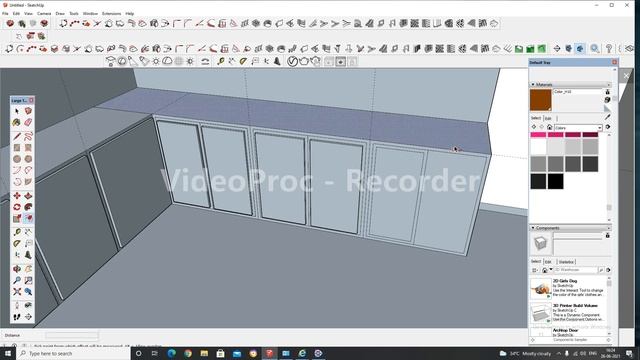Open the V-Ray Asset Editor icon

[292, 62]
